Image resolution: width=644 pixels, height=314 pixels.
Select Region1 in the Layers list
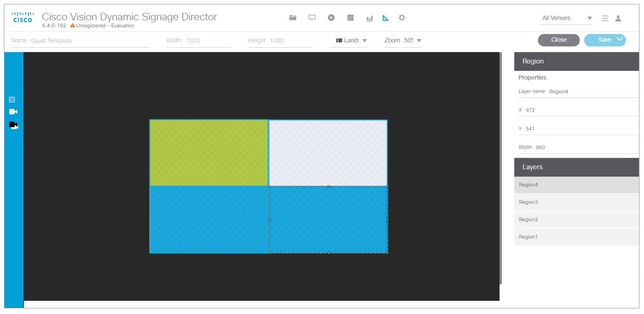tap(576, 237)
